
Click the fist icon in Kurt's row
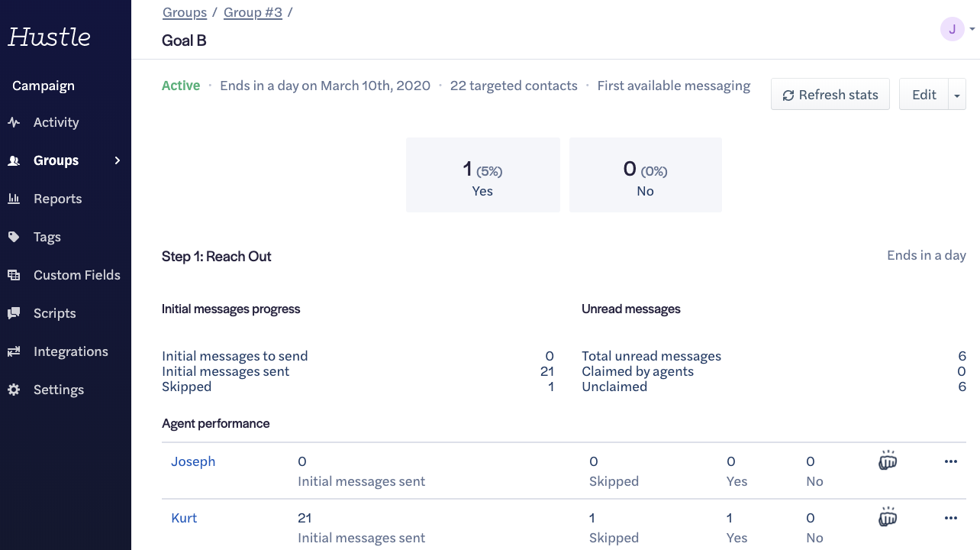(888, 517)
